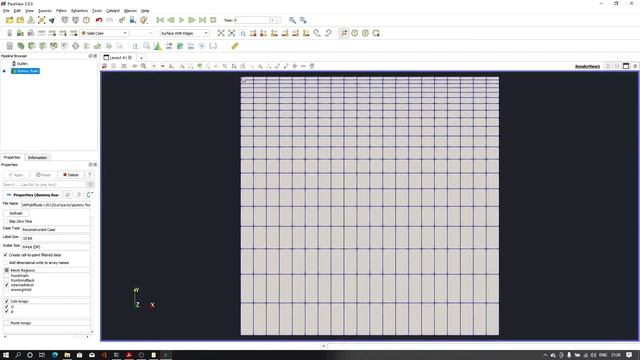
Task: Toggle the Cell Arrays header checkbox
Action: tap(7, 301)
